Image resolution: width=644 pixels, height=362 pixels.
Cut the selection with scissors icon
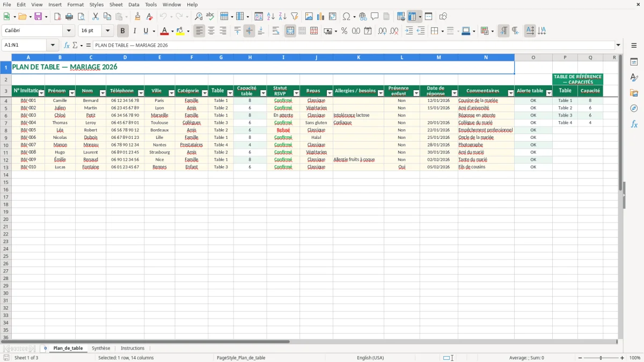(x=96, y=17)
